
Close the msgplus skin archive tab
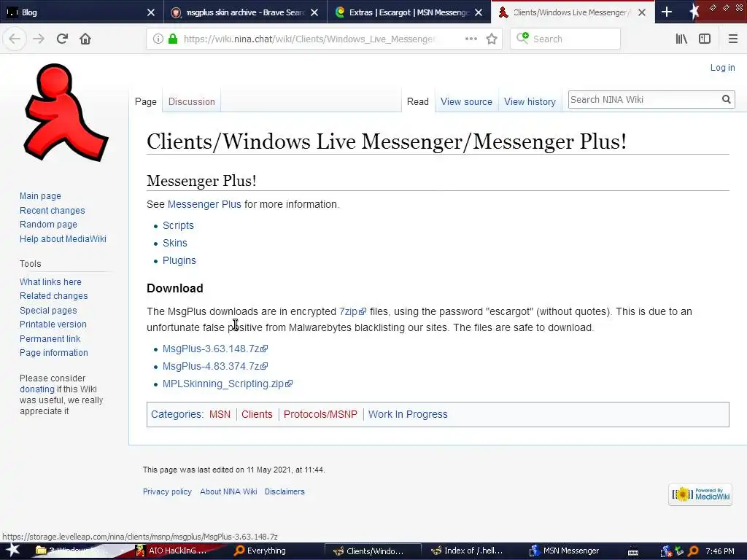tap(314, 12)
